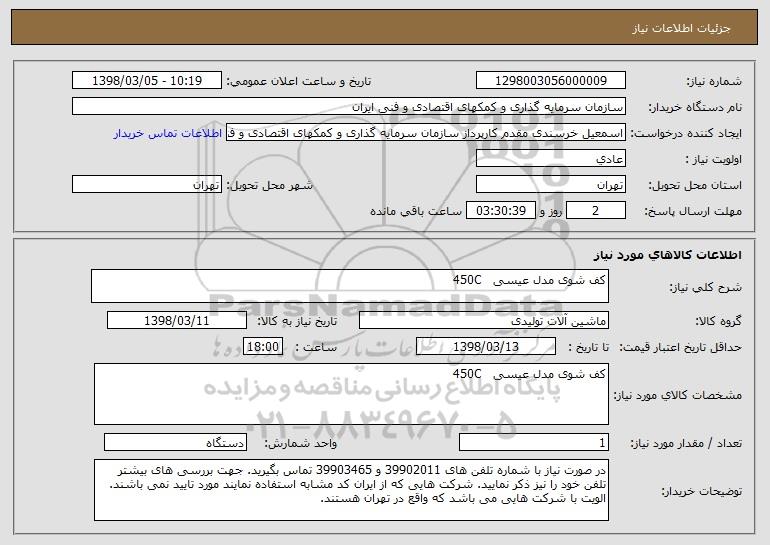Click the remaining time field 03:30:39
The height and width of the screenshot is (545, 770).
point(500,210)
